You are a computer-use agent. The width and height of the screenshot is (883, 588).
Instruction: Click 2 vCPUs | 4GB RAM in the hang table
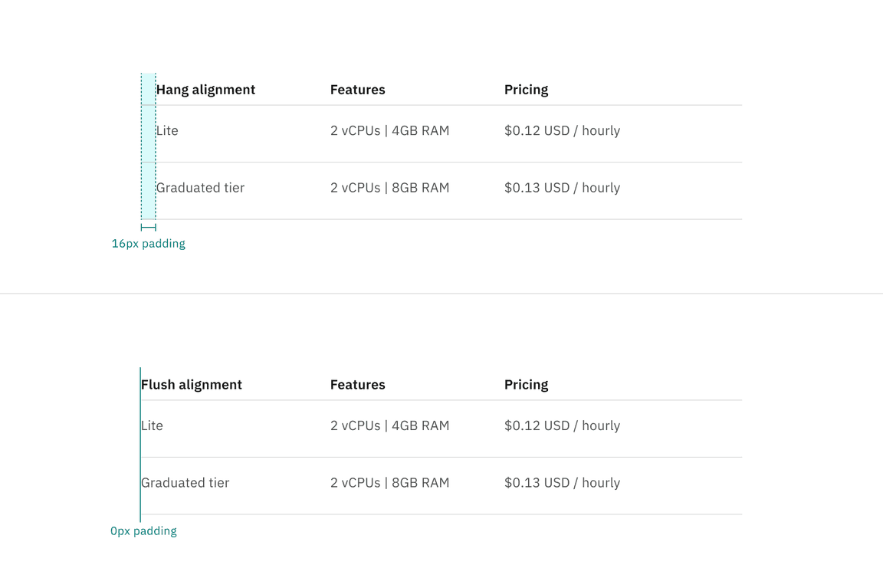(389, 131)
